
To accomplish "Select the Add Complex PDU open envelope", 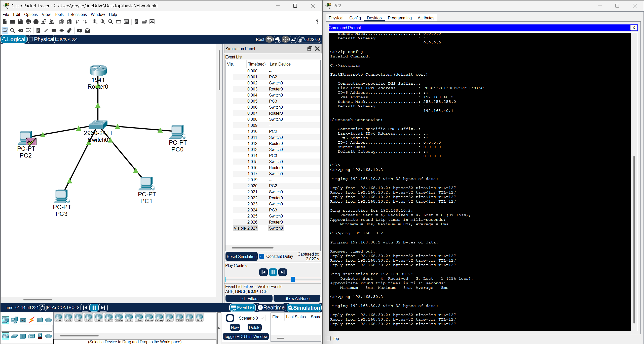I will pos(87,30).
